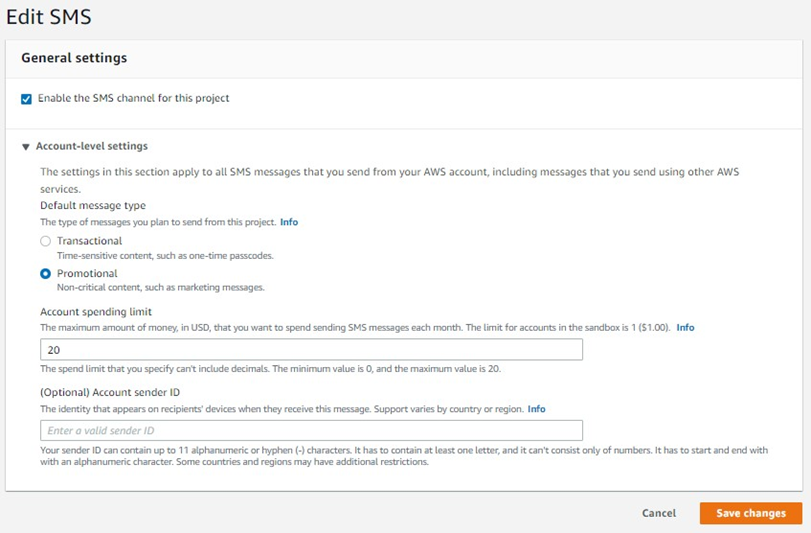The height and width of the screenshot is (533, 811).
Task: Click the Account spending limit field showing 20
Action: pos(311,349)
